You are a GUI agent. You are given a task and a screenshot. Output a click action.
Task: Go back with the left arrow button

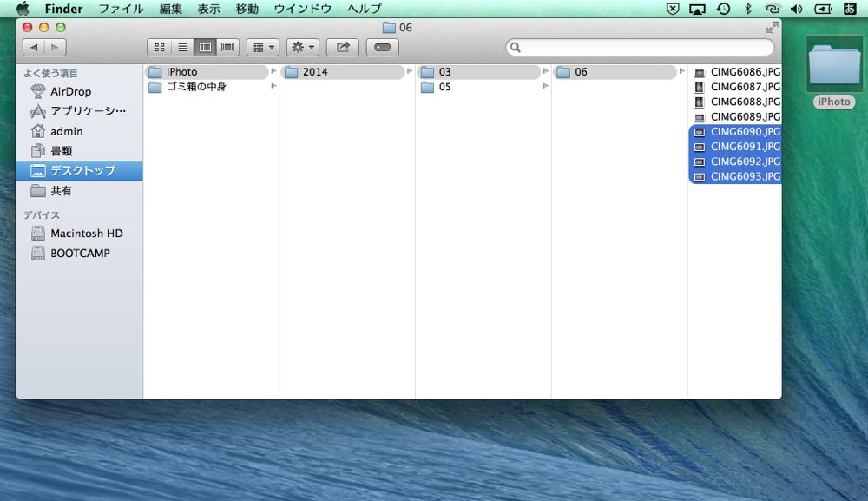[34, 48]
